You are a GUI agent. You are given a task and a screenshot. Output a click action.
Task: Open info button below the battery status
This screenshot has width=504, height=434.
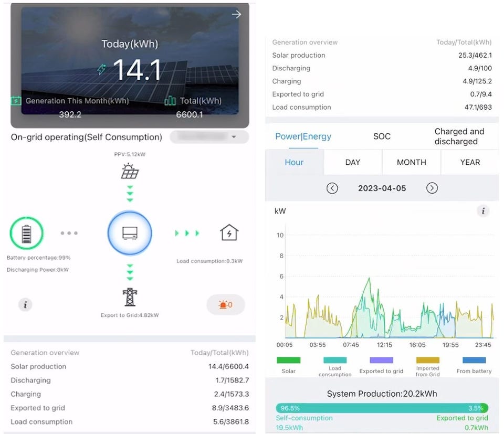tap(25, 304)
